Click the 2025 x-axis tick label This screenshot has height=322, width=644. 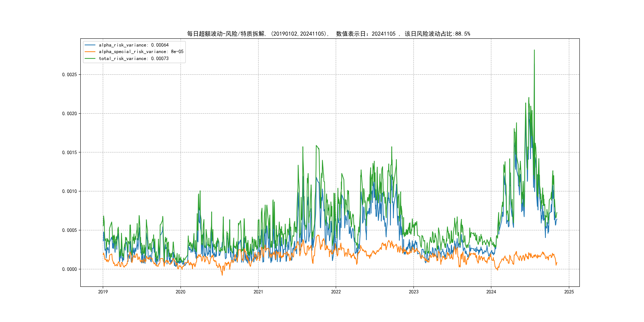[x=569, y=292]
